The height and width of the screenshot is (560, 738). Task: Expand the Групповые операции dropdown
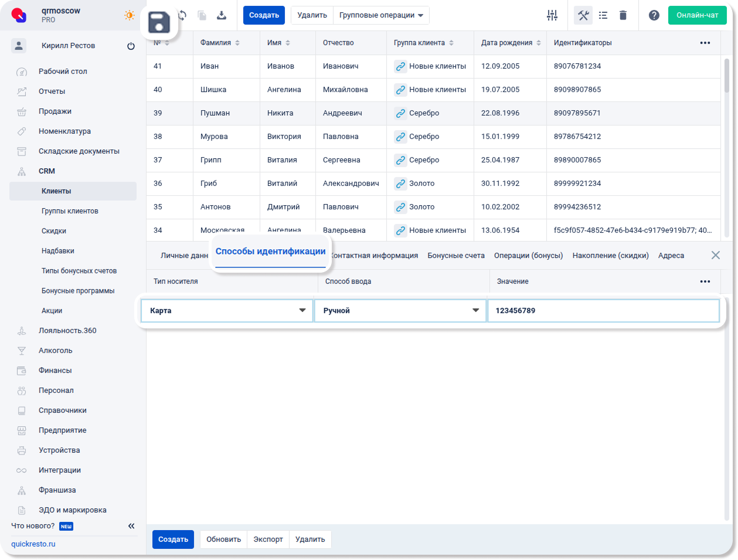381,15
